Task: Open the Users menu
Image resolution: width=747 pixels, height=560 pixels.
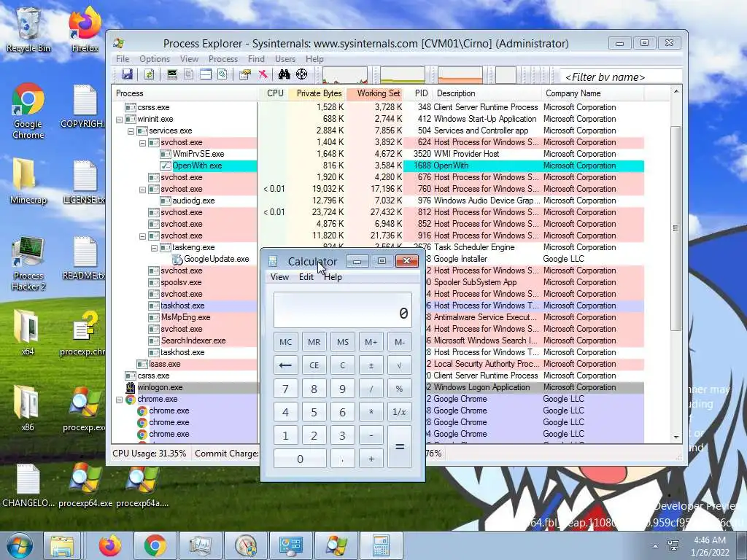Action: (285, 59)
